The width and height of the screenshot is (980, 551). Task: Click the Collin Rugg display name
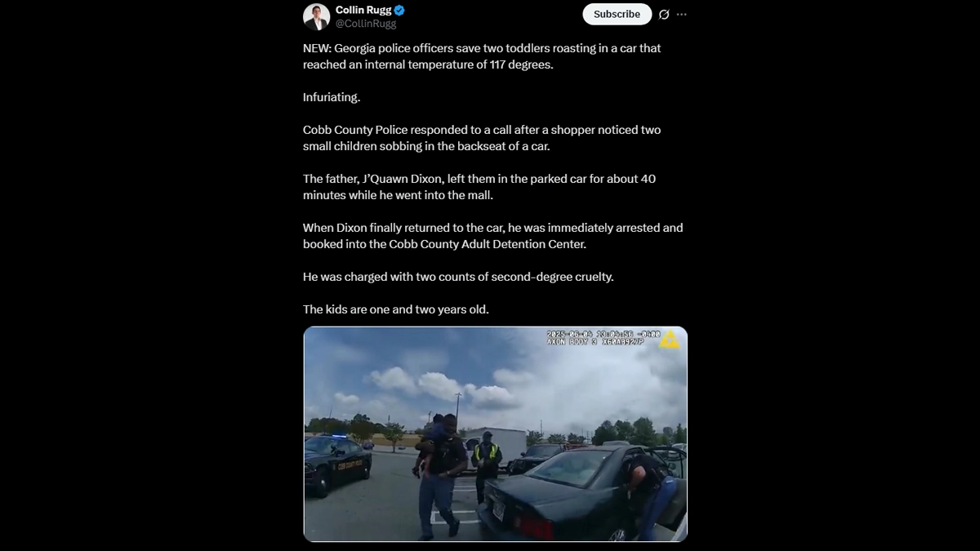tap(363, 11)
